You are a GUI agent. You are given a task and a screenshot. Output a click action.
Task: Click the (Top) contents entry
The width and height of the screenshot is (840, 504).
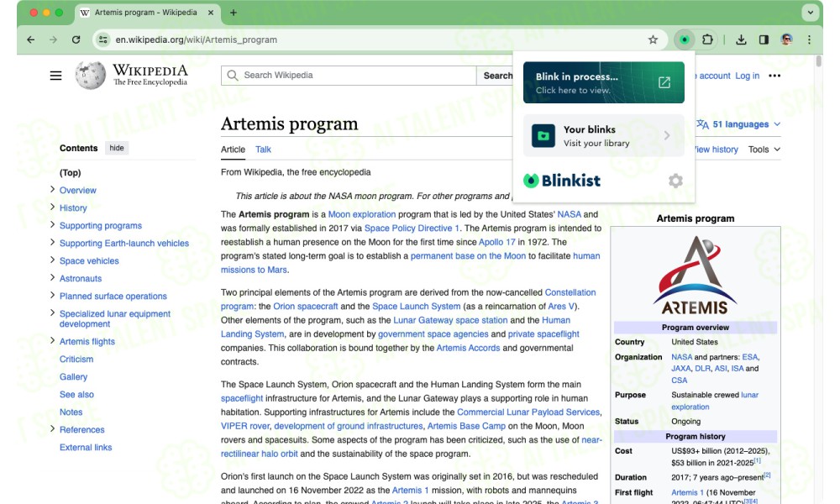coord(71,172)
